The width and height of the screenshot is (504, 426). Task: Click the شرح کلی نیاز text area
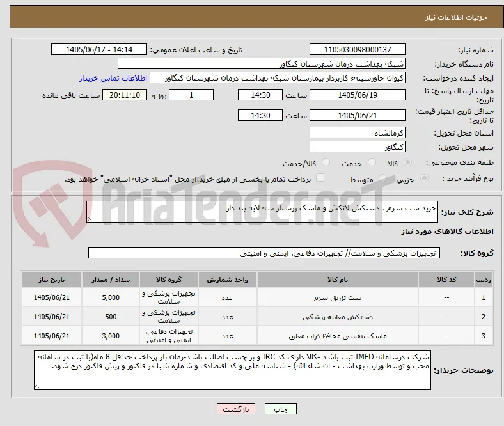coord(262,212)
